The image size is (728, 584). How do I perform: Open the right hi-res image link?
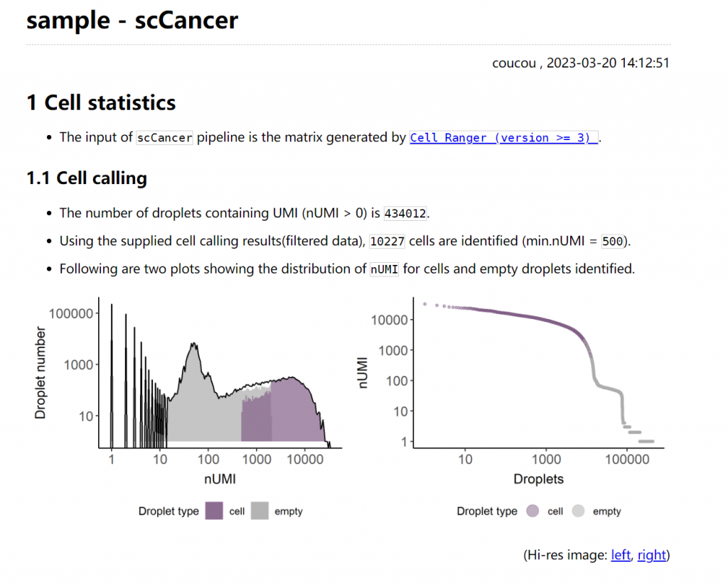[x=652, y=555]
